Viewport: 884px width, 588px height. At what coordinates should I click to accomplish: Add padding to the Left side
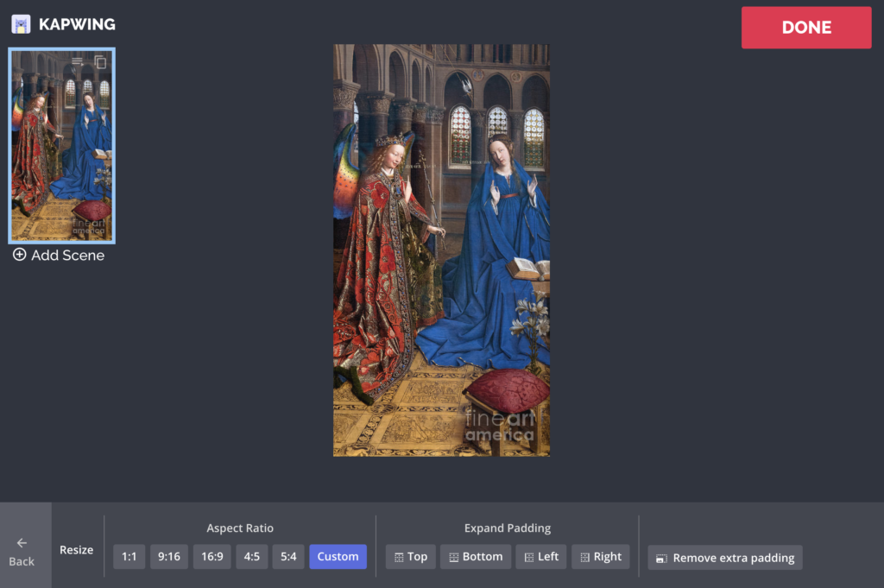pos(541,557)
